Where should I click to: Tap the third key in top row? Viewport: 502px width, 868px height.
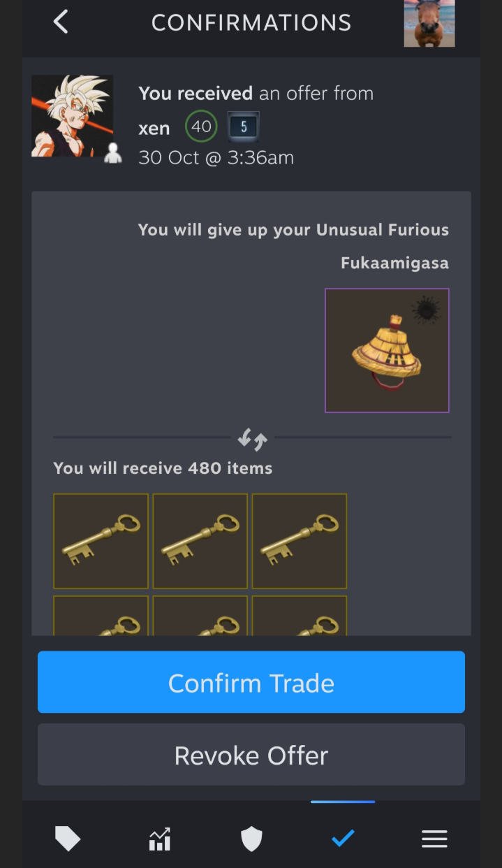click(300, 541)
